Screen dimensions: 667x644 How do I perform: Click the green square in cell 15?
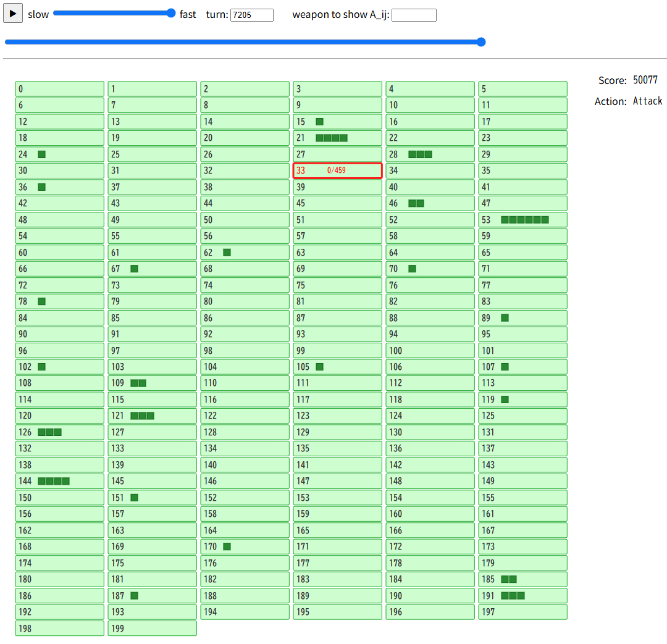(319, 122)
